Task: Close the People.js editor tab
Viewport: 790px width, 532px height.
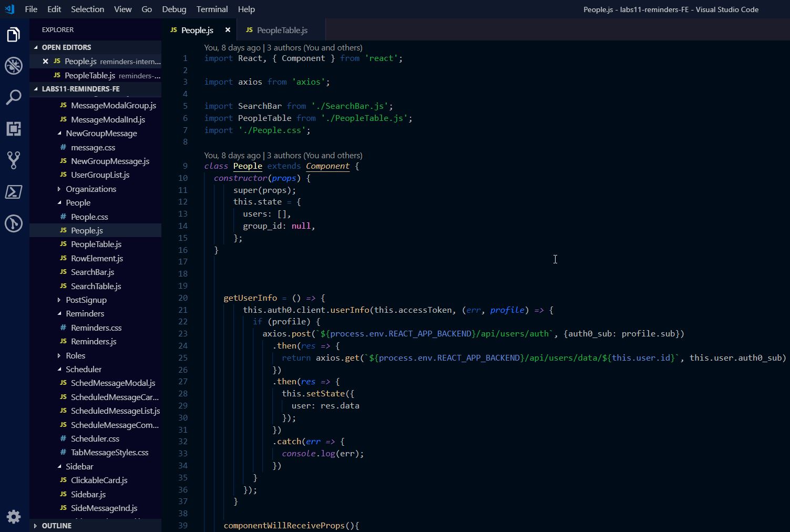Action: 228,30
